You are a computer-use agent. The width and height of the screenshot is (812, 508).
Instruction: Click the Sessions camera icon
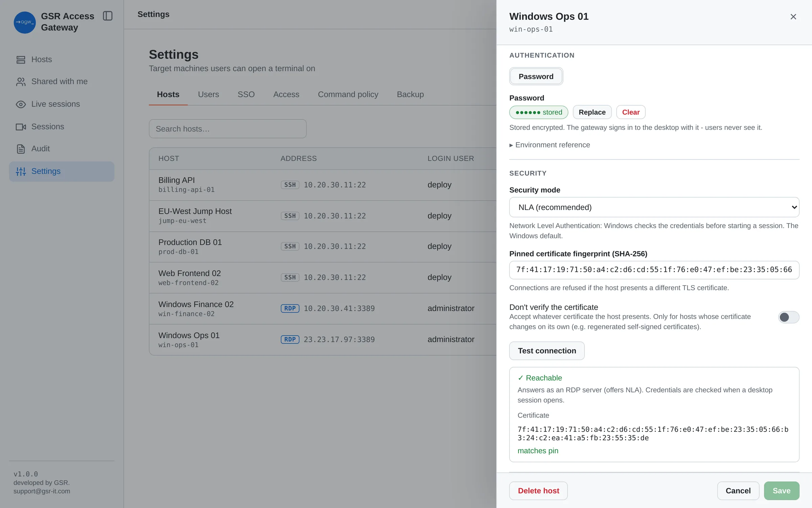(21, 127)
